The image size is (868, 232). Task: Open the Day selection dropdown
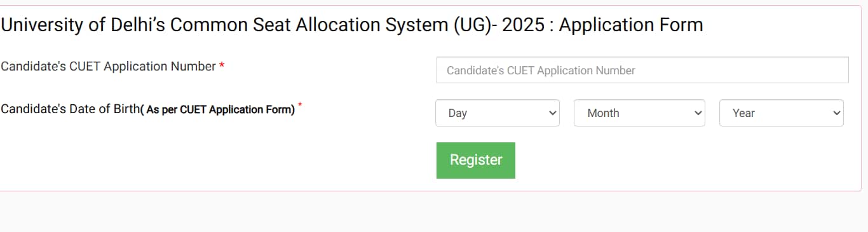[x=498, y=113]
